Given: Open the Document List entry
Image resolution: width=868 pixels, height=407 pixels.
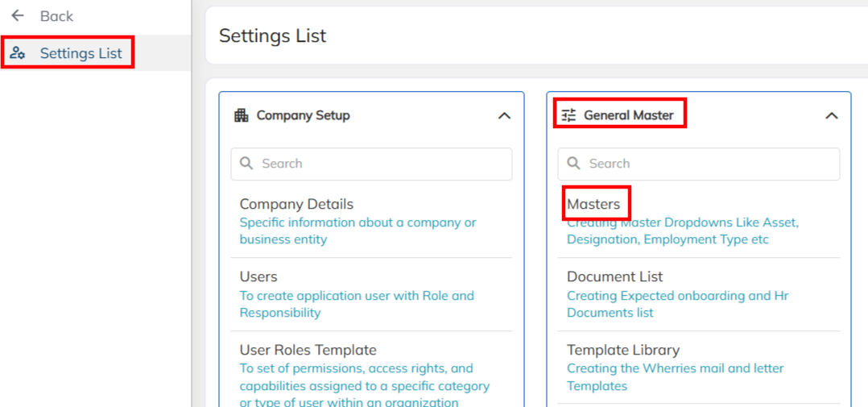Looking at the screenshot, I should 614,277.
